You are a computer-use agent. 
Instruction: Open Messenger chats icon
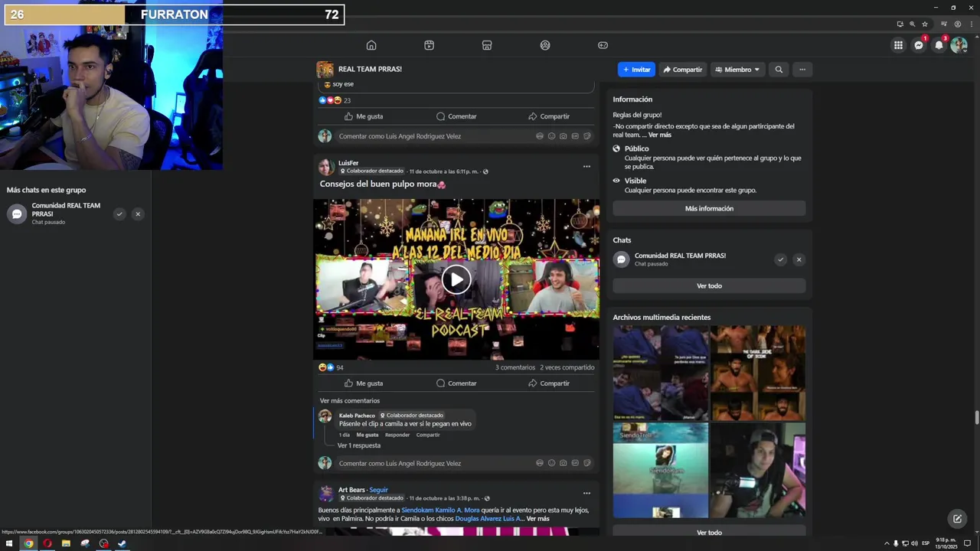(919, 45)
